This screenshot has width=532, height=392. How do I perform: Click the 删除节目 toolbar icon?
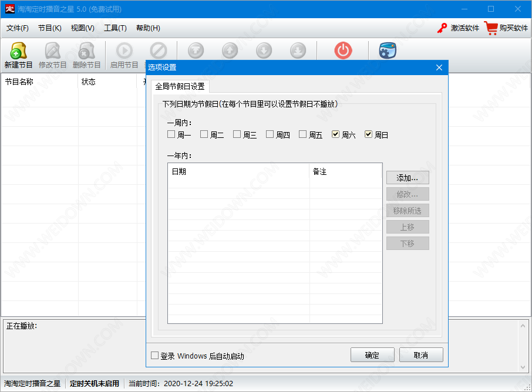pyautogui.click(x=86, y=51)
